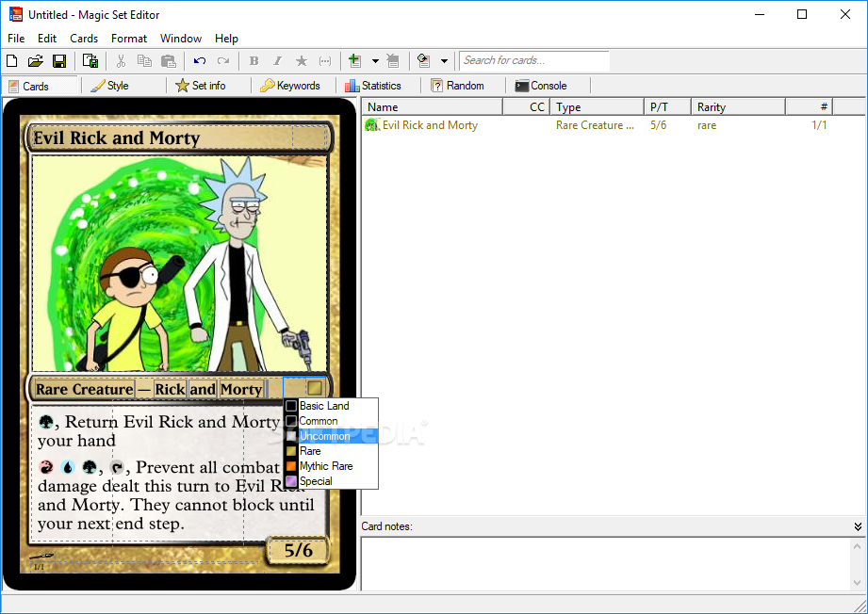Viewport: 868px width, 614px height.
Task: Click the card rules text box
Action: click(x=178, y=473)
